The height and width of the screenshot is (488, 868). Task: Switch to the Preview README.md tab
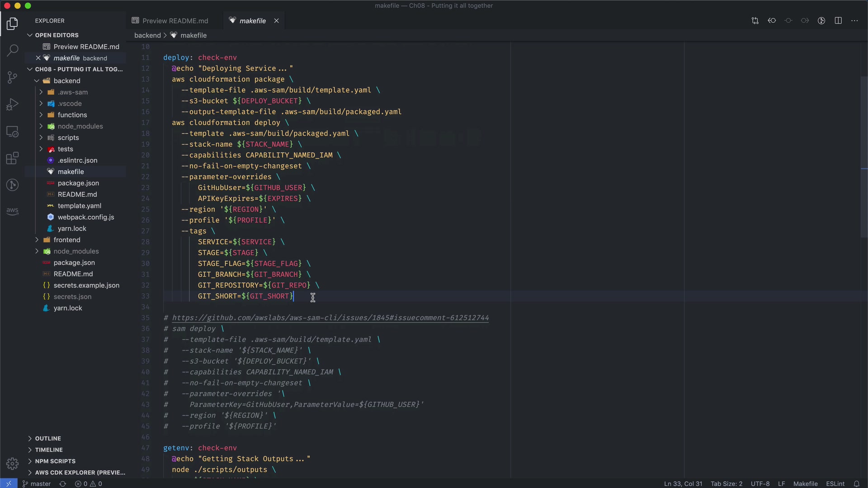coord(175,21)
